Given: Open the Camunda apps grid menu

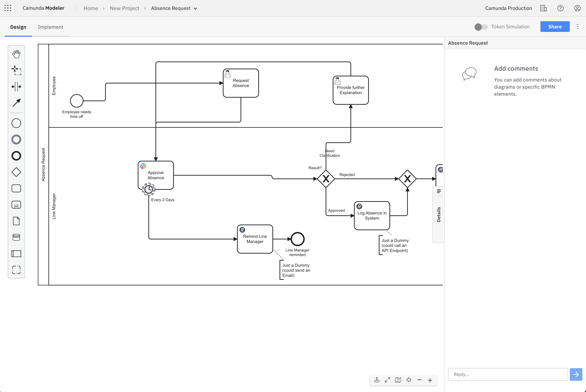Looking at the screenshot, I should (x=7, y=8).
